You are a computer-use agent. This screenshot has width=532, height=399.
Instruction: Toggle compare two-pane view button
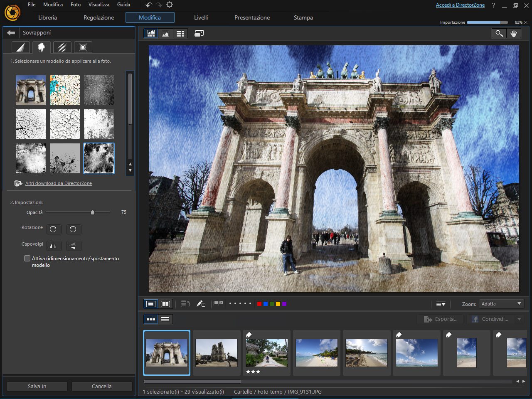[x=165, y=304]
